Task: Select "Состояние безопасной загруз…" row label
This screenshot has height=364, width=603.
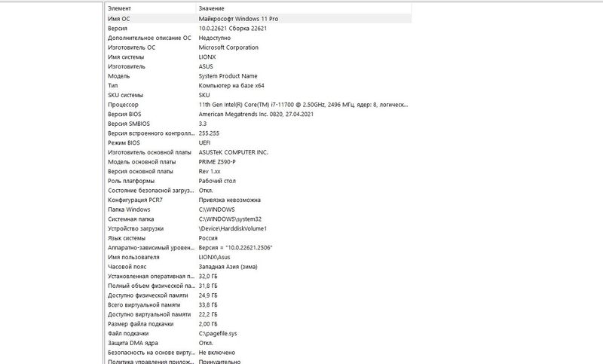Action: (x=152, y=190)
